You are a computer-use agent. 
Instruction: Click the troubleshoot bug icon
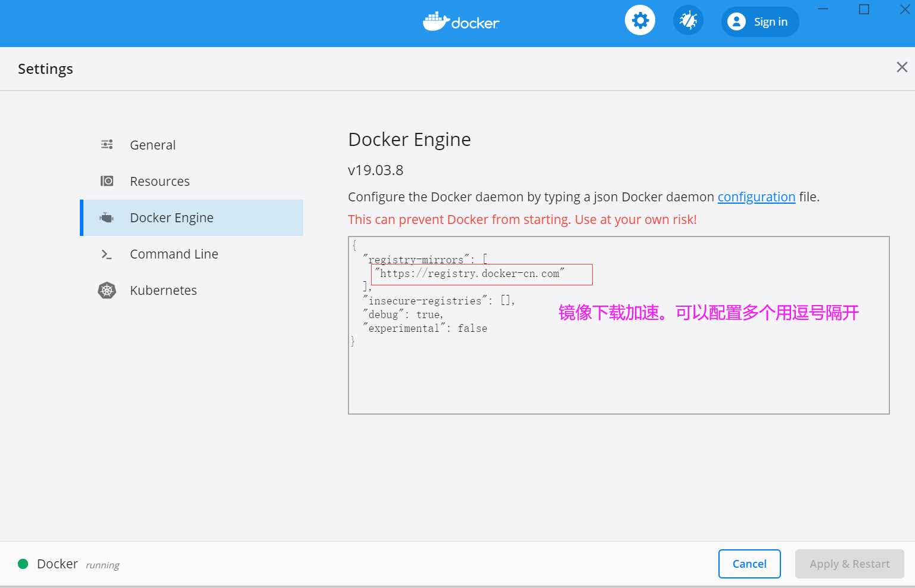click(x=688, y=21)
